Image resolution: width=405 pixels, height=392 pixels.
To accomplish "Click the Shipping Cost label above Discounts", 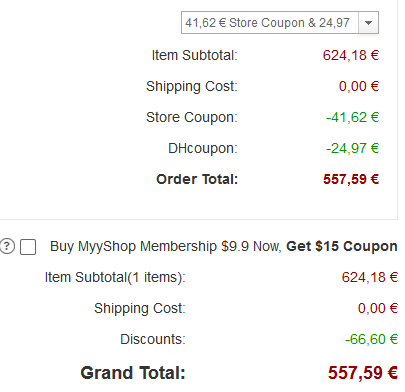I will [x=140, y=308].
